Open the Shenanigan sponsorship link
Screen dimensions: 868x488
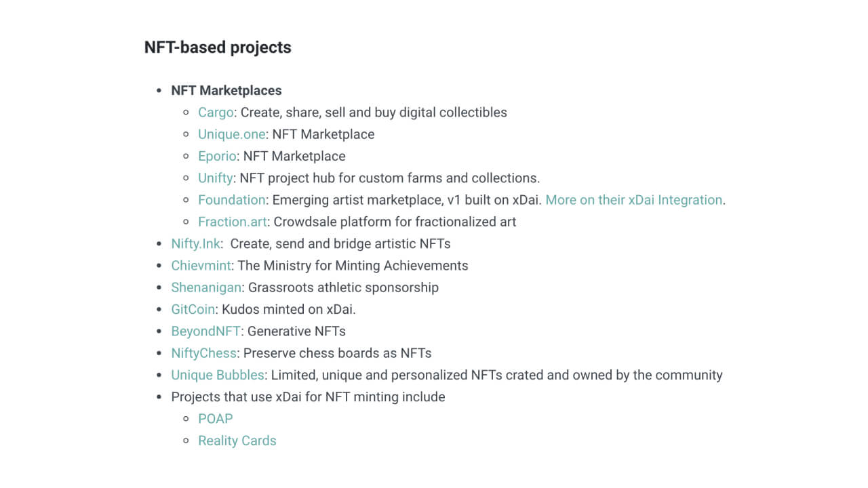point(205,287)
